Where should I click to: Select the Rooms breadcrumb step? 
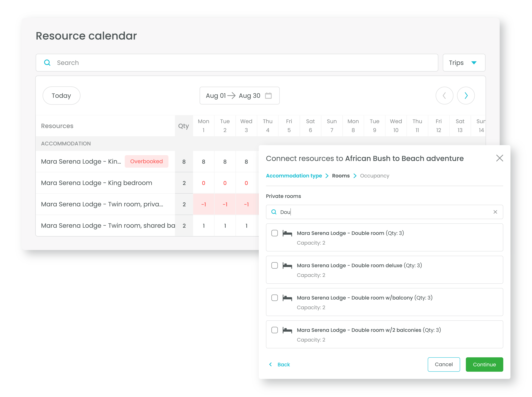click(341, 176)
